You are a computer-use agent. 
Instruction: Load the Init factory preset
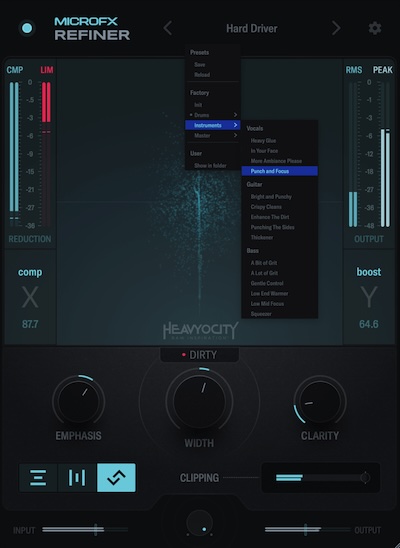pyautogui.click(x=198, y=105)
